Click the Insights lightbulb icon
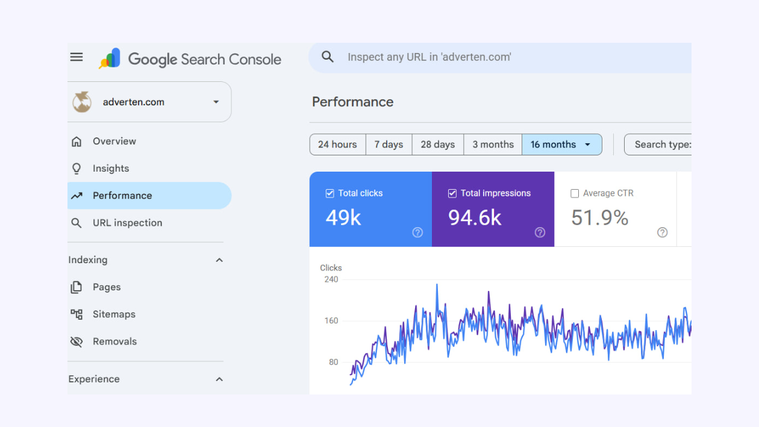This screenshot has height=427, width=759. coord(76,168)
